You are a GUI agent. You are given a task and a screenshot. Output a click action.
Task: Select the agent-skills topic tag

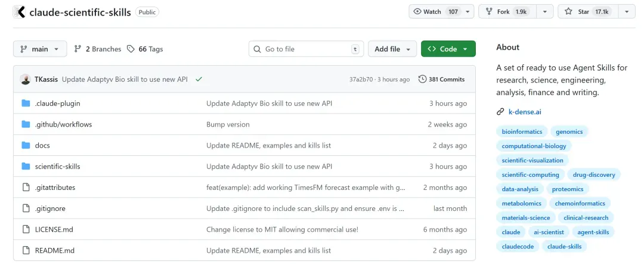pyautogui.click(x=593, y=232)
